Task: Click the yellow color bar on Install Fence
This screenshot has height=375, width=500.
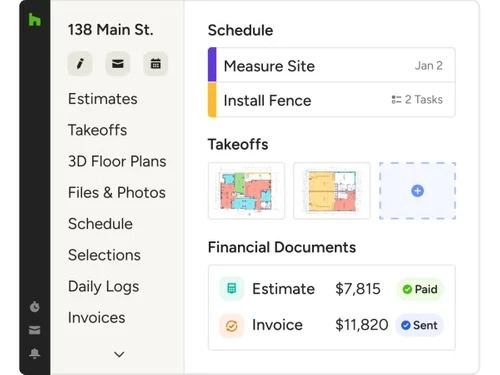Action: point(212,100)
